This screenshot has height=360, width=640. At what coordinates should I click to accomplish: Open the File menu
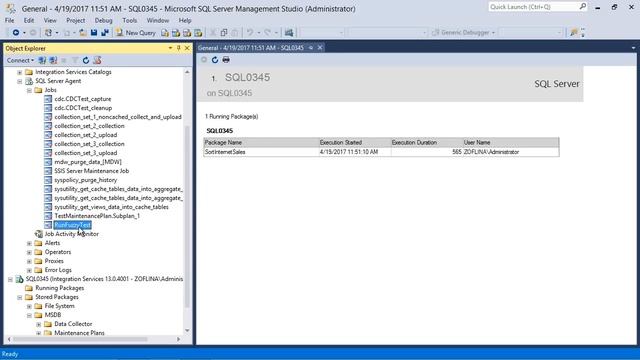[x=9, y=20]
